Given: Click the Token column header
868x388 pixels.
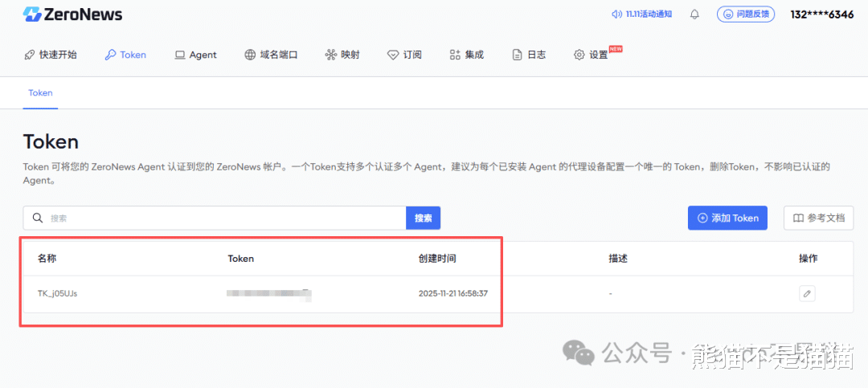Looking at the screenshot, I should point(241,259).
